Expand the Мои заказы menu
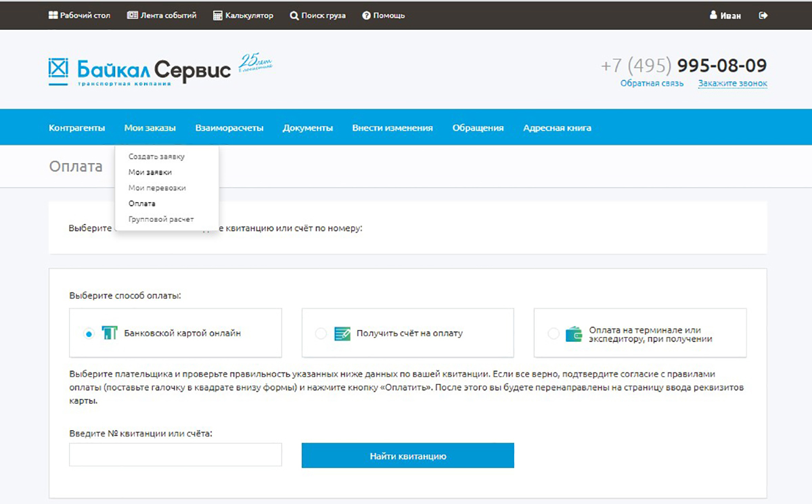Image resolution: width=812 pixels, height=504 pixels. [x=150, y=128]
